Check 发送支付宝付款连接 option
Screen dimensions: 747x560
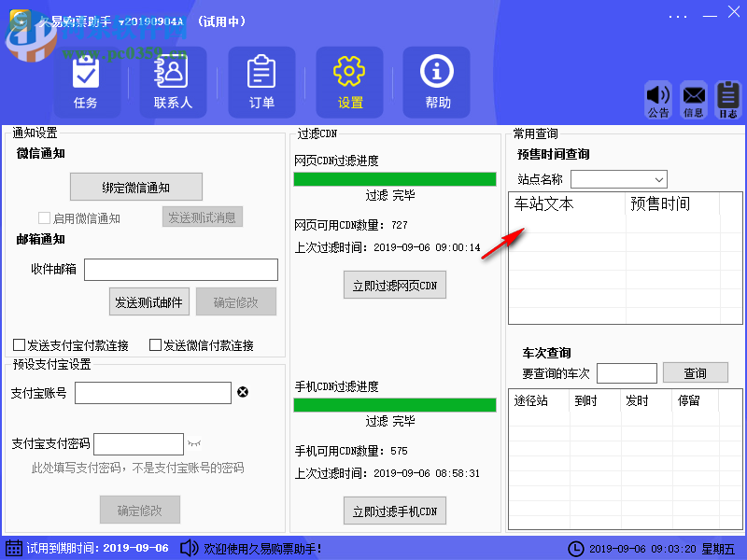19,344
